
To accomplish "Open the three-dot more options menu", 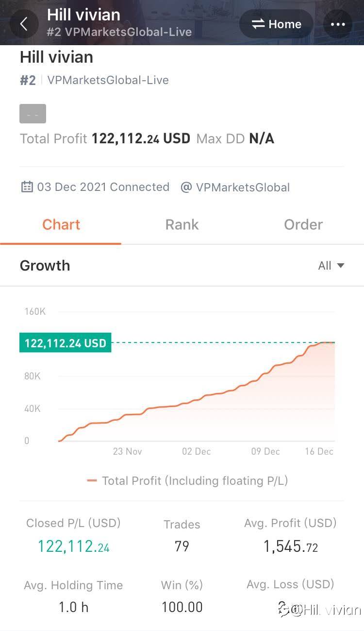I will pos(337,24).
